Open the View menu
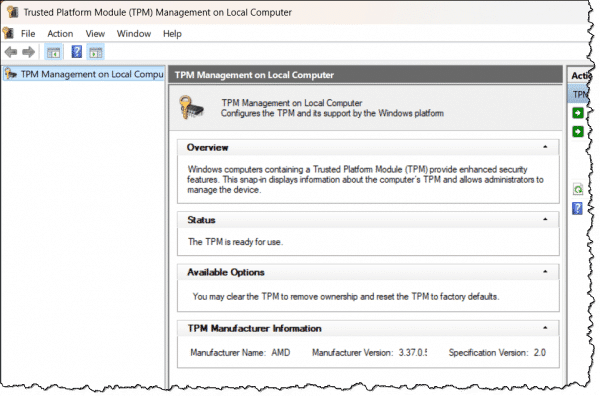This screenshot has width=600, height=396. 95,34
